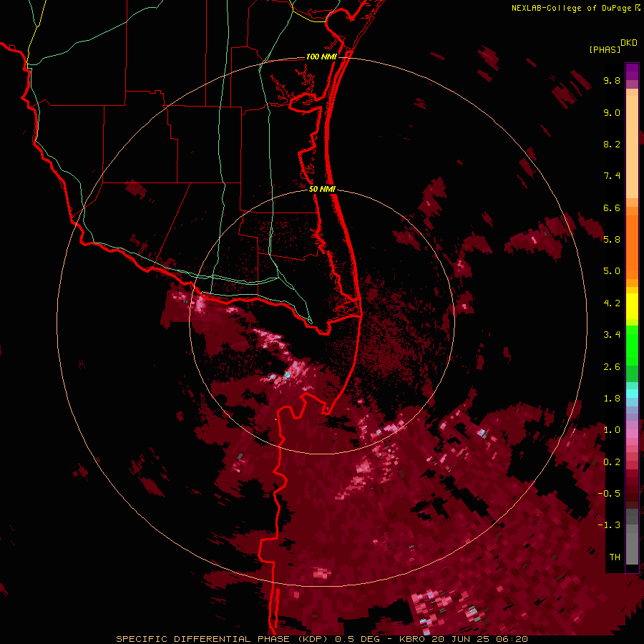
Task: Click the 6.6 value on color scale
Action: [612, 208]
